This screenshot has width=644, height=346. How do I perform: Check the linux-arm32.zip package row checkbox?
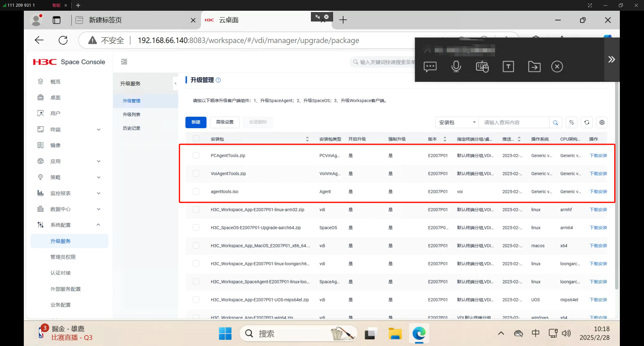(x=196, y=209)
